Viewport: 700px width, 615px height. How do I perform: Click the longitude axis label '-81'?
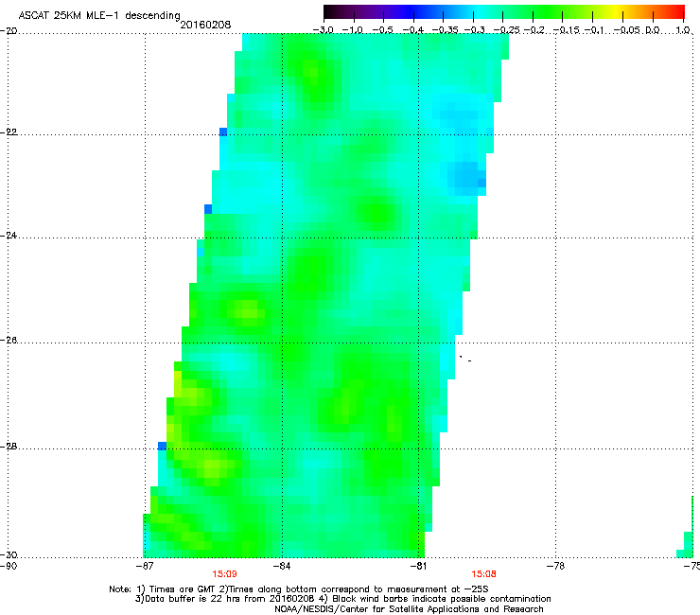point(418,566)
